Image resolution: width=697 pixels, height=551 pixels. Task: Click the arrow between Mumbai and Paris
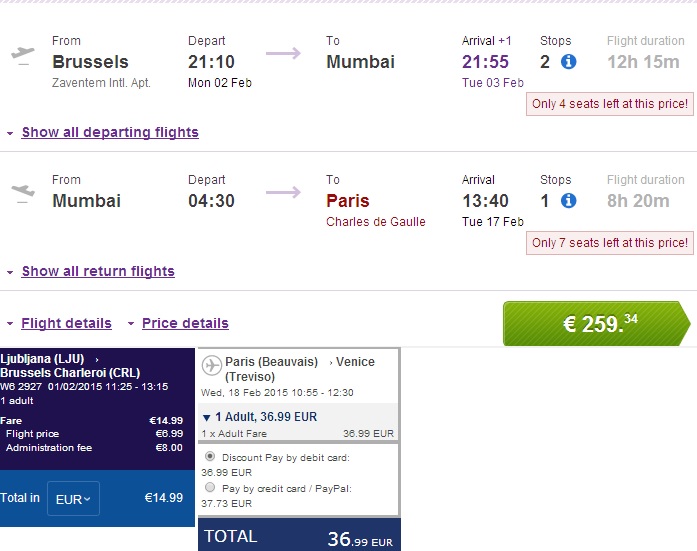pyautogui.click(x=283, y=192)
